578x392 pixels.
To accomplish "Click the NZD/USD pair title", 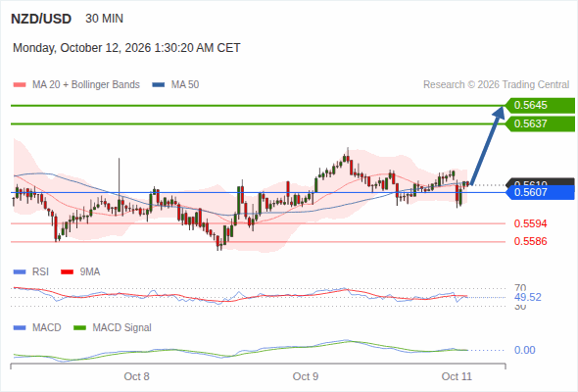I will 41,19.
